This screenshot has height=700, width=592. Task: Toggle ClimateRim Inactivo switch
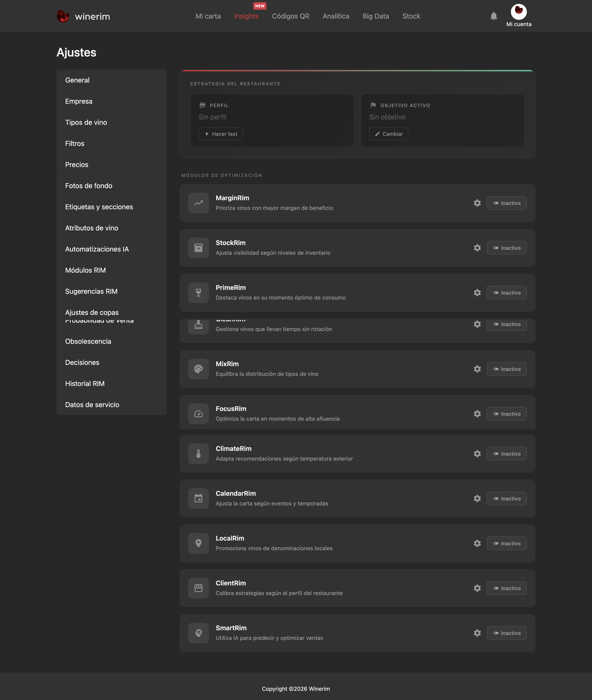(x=506, y=454)
